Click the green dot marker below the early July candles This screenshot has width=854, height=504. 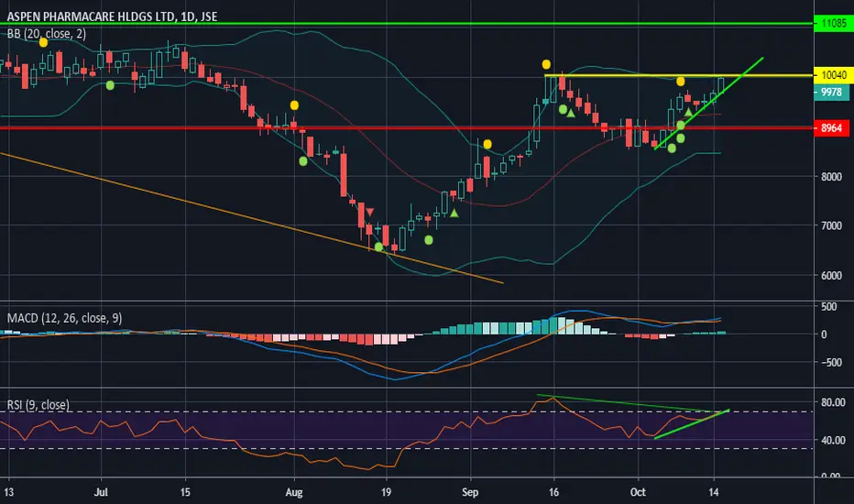(x=110, y=85)
